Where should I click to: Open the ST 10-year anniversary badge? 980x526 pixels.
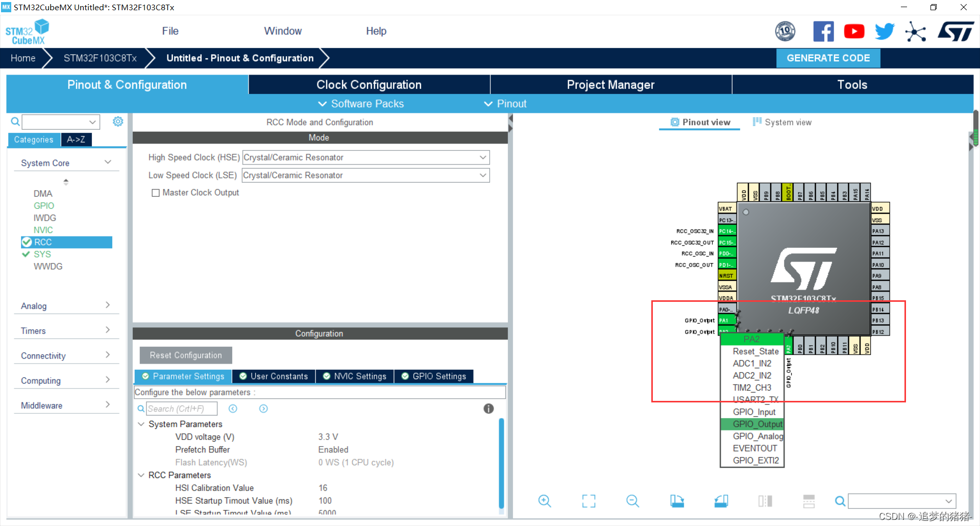(x=785, y=32)
